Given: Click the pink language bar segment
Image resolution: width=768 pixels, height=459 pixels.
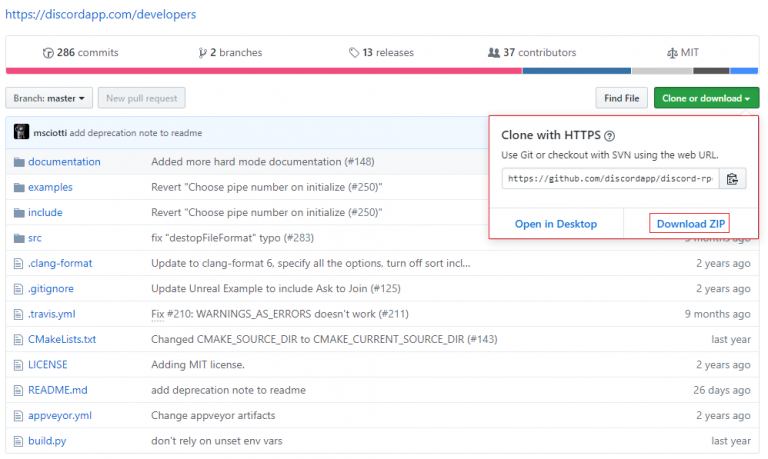Looking at the screenshot, I should pos(263,71).
